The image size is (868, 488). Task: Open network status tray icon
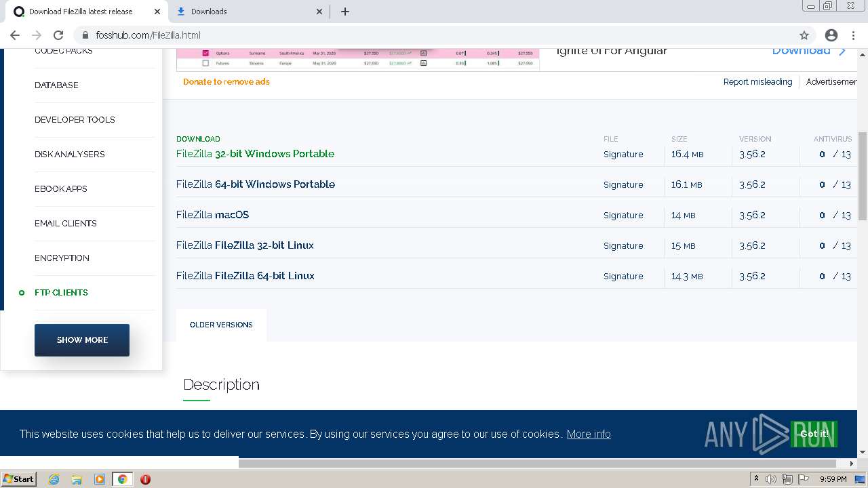click(x=787, y=479)
